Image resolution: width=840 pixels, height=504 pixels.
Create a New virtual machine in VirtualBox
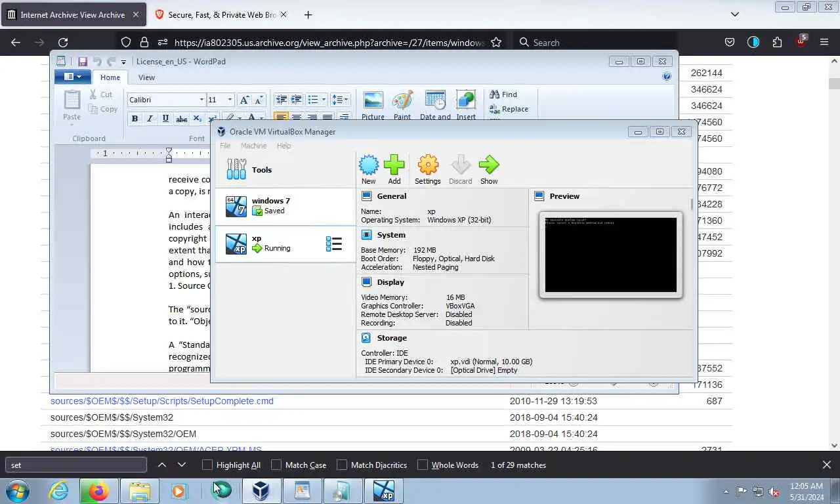coord(369,169)
